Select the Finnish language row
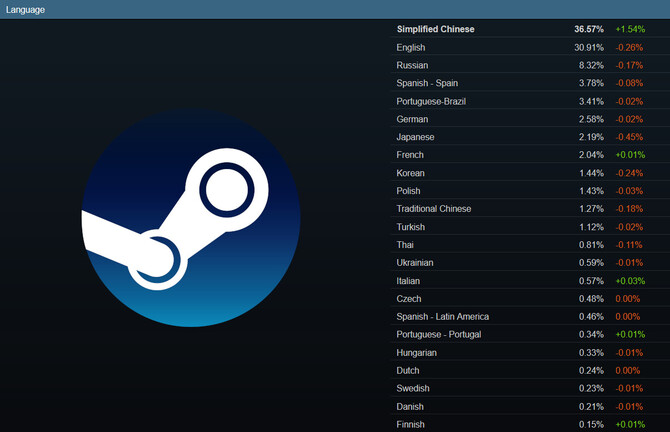670x432 pixels. pyautogui.click(x=530, y=424)
